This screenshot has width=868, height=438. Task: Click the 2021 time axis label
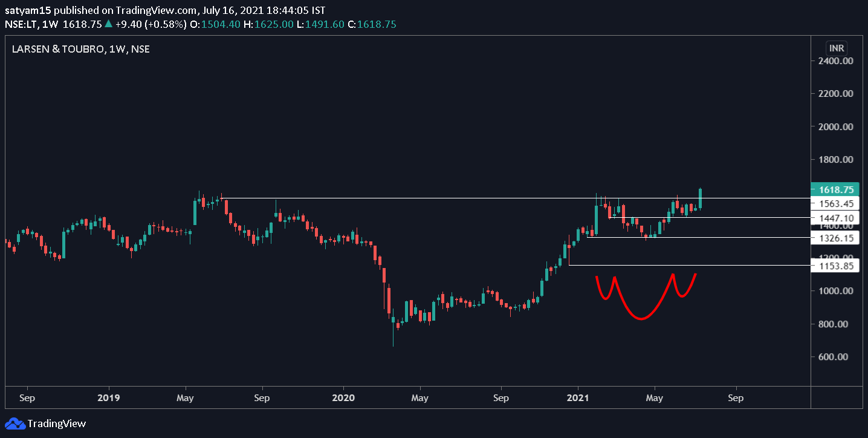pos(577,398)
